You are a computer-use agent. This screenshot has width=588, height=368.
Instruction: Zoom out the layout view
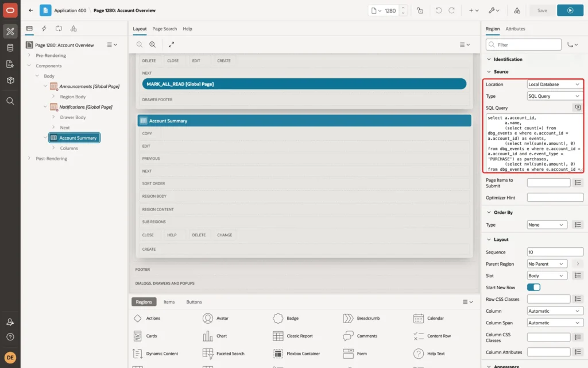click(x=140, y=44)
